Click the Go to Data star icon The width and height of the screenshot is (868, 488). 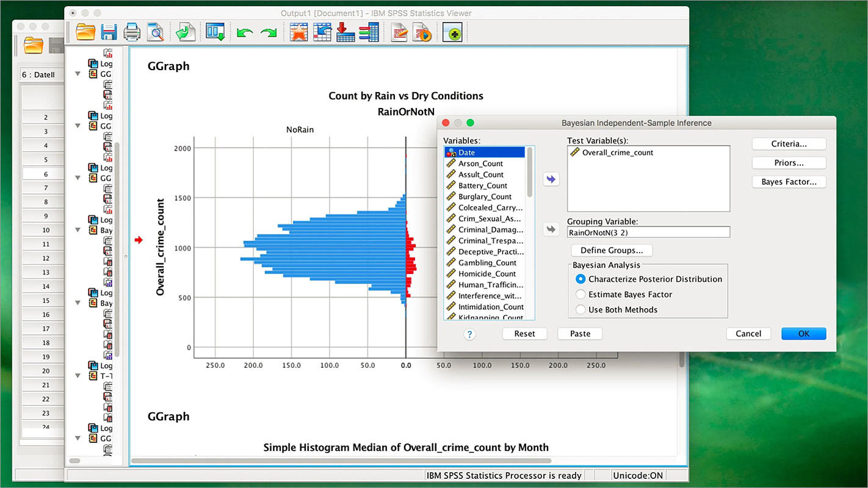click(x=298, y=32)
